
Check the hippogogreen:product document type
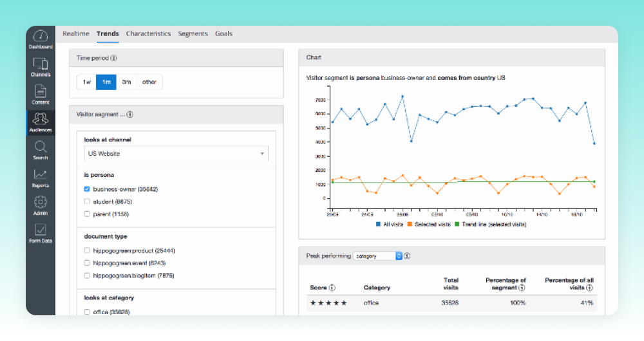(x=87, y=250)
